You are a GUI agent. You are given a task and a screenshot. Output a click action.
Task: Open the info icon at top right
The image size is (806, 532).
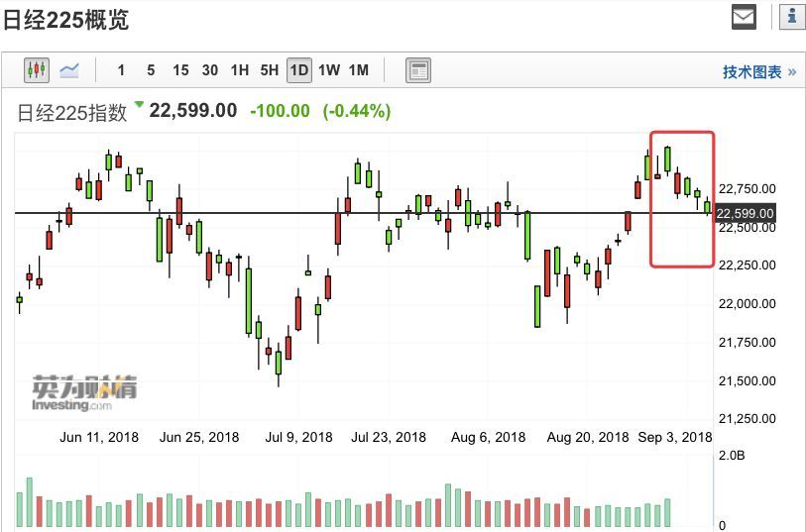(792, 17)
